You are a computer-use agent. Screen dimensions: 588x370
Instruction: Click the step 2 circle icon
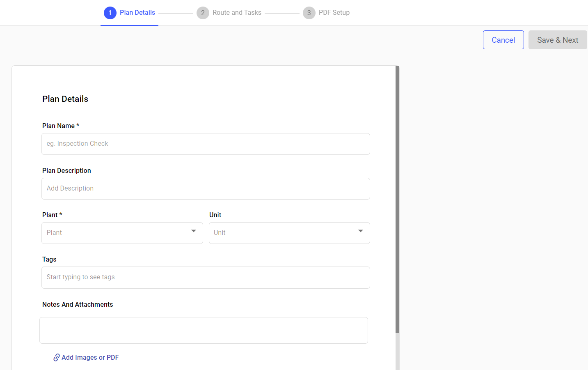203,13
